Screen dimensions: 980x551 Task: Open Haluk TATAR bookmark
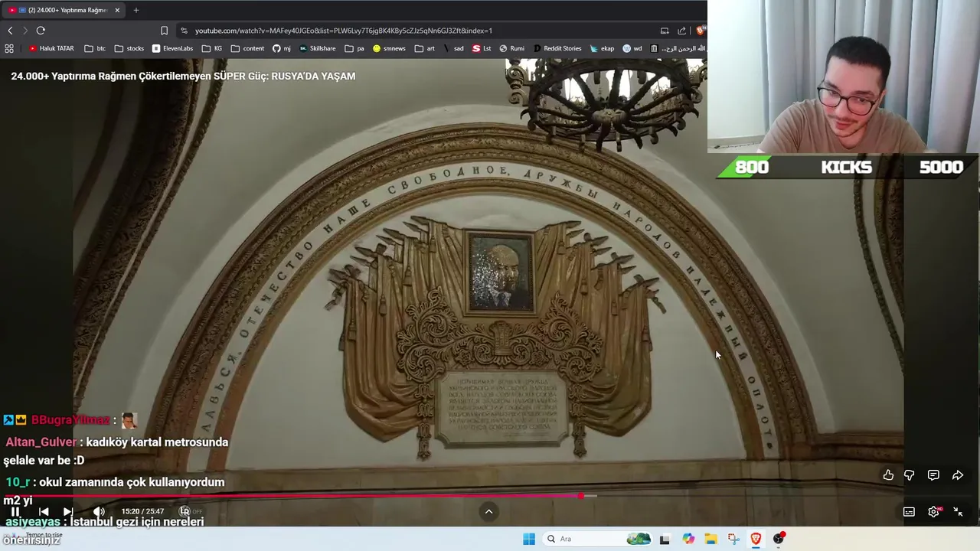point(51,48)
